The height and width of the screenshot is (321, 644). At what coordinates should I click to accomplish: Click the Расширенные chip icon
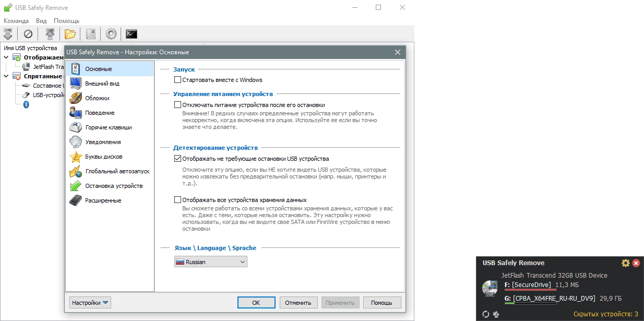[x=76, y=200]
